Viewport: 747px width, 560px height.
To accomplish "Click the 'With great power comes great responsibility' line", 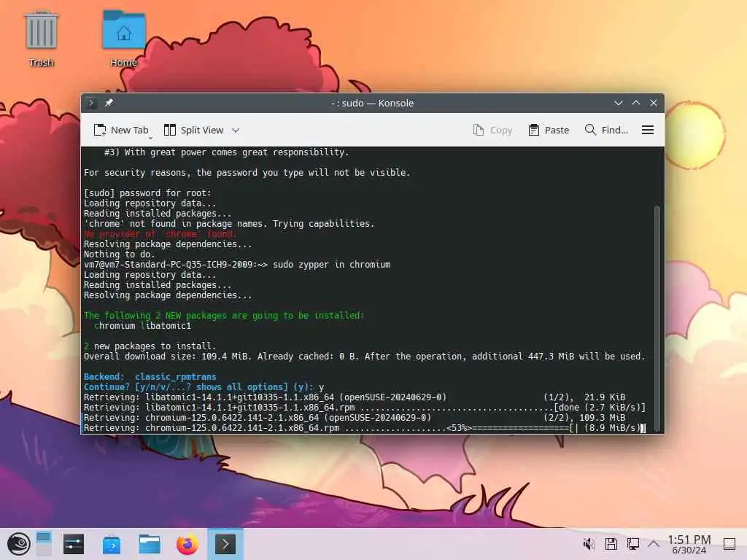I will pyautogui.click(x=227, y=152).
